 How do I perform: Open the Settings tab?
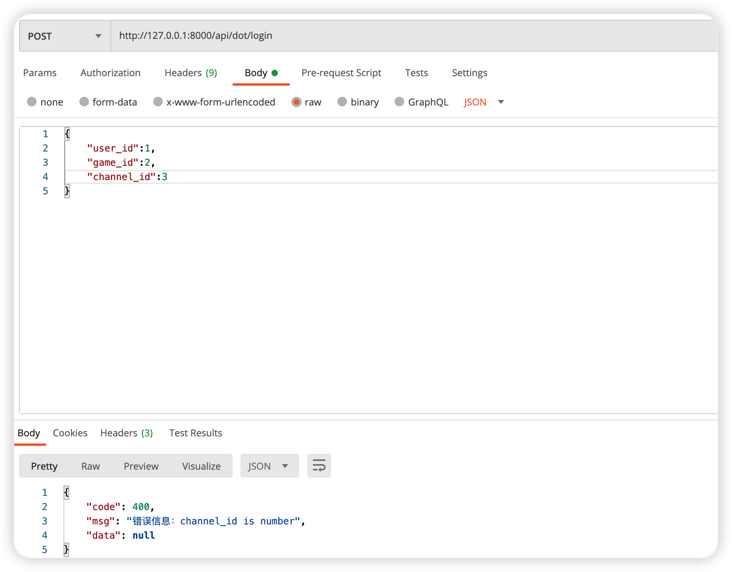pos(469,73)
